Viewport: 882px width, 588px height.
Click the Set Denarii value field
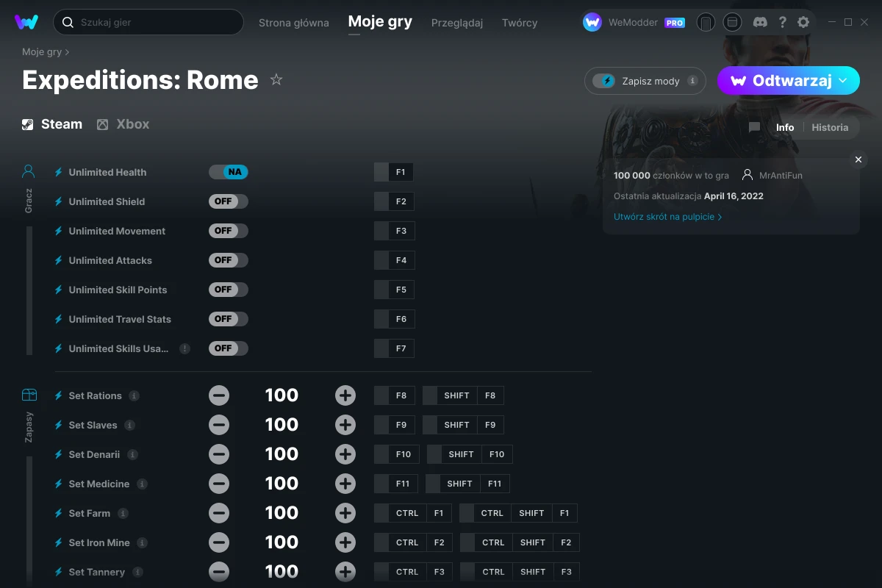(x=282, y=454)
